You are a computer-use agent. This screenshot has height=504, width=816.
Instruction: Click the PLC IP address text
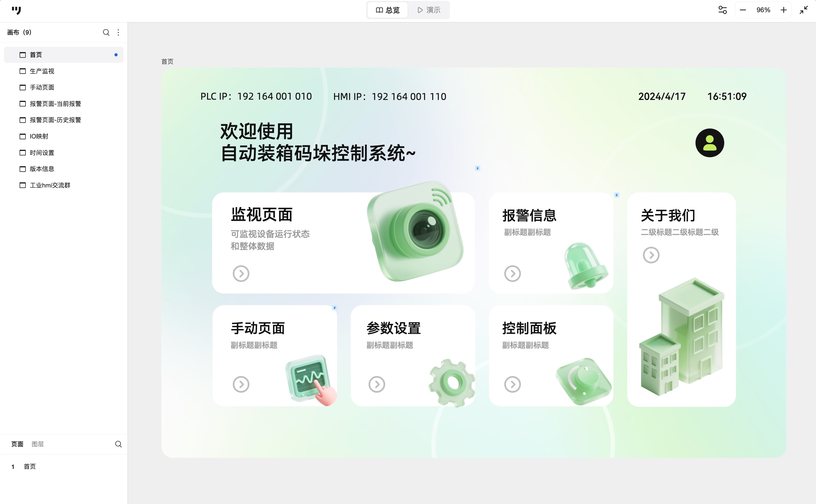256,96
